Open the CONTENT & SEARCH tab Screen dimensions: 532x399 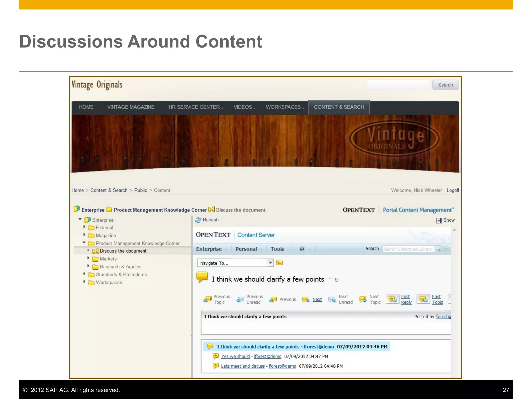[339, 107]
